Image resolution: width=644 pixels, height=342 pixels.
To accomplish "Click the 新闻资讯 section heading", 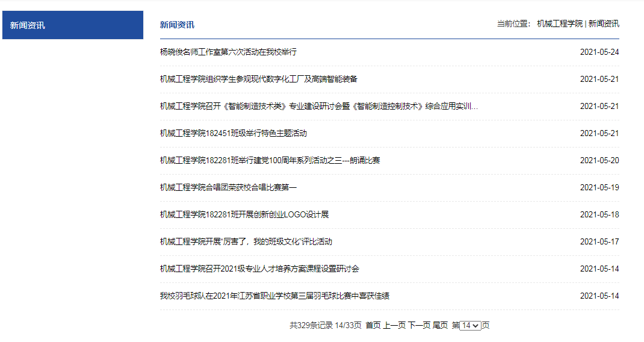I will point(177,25).
